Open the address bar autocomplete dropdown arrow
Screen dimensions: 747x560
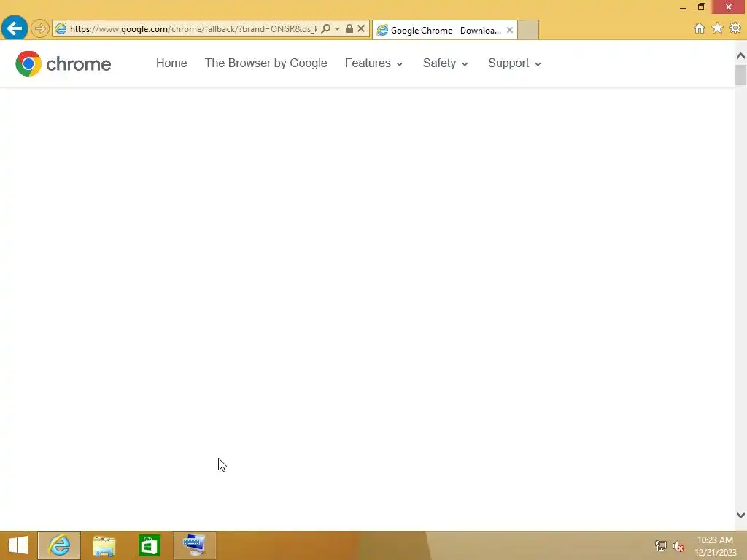click(337, 28)
